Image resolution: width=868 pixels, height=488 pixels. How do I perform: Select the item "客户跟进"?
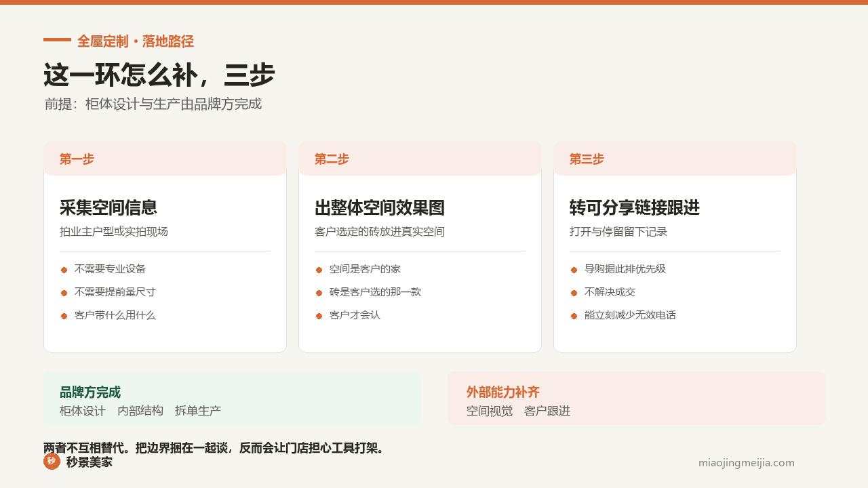[547, 411]
